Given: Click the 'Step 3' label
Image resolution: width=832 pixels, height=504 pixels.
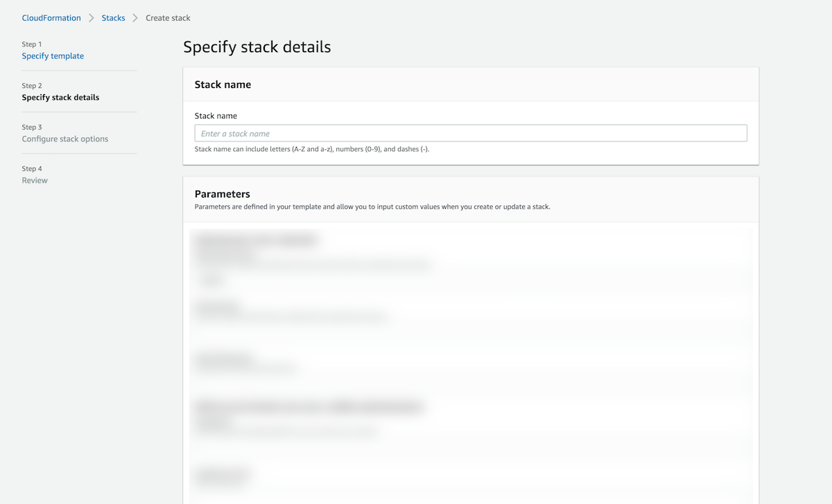Looking at the screenshot, I should point(32,128).
